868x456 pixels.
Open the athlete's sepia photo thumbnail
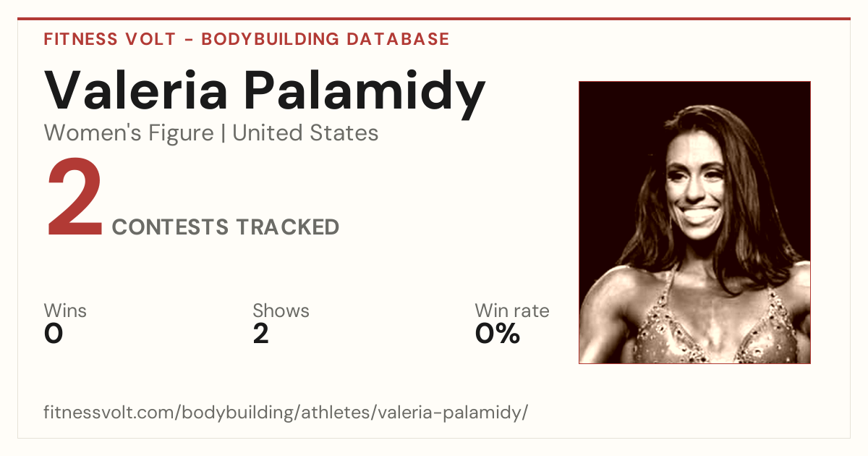[694, 222]
